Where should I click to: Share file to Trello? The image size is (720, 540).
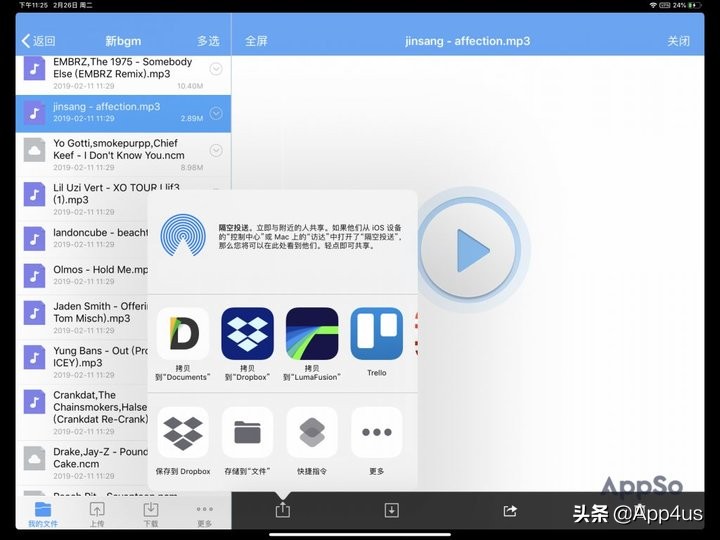pyautogui.click(x=377, y=334)
